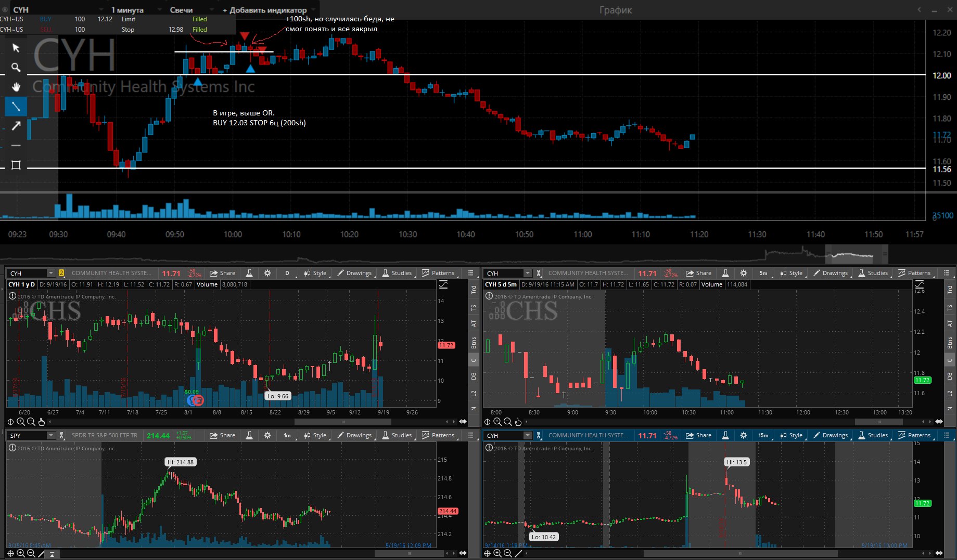Zoom out on CYH daily chart
957x560 pixels.
pos(31,422)
